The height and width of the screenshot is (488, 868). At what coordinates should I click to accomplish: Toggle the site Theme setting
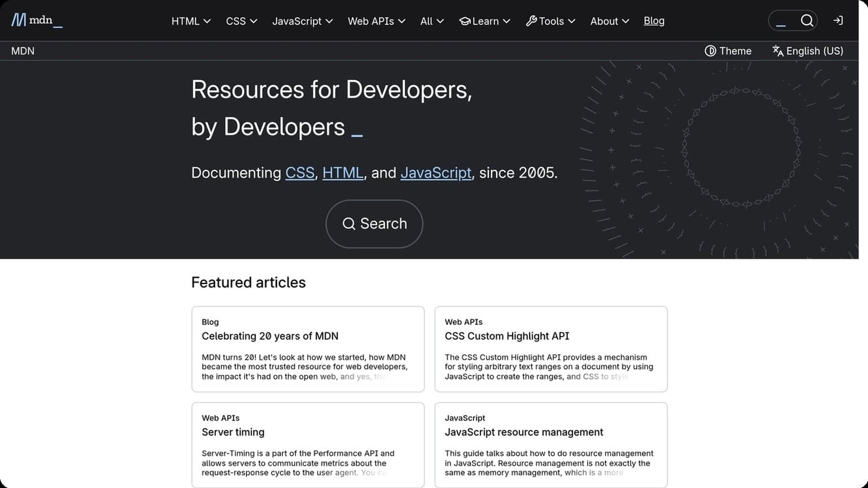click(x=728, y=50)
